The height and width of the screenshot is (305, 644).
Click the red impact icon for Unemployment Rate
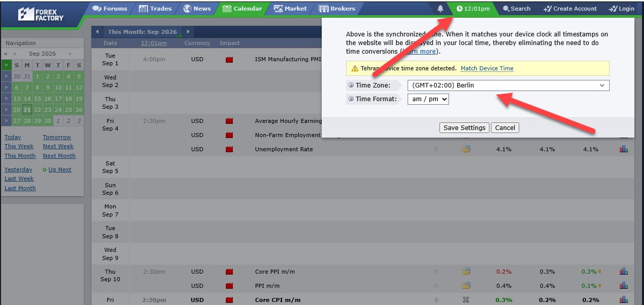[229, 149]
